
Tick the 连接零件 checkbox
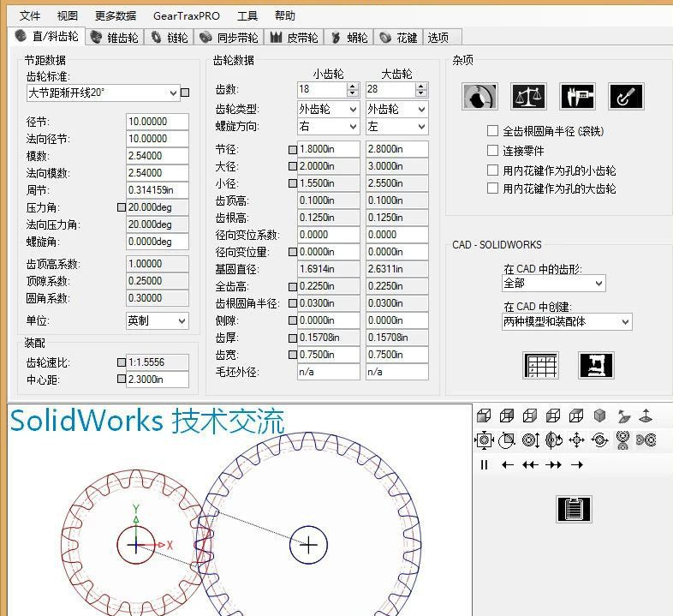pos(492,151)
